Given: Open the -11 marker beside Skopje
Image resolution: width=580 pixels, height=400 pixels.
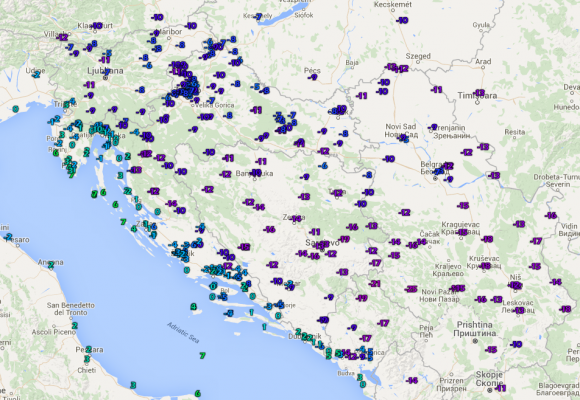Looking at the screenshot, I should point(500,388).
